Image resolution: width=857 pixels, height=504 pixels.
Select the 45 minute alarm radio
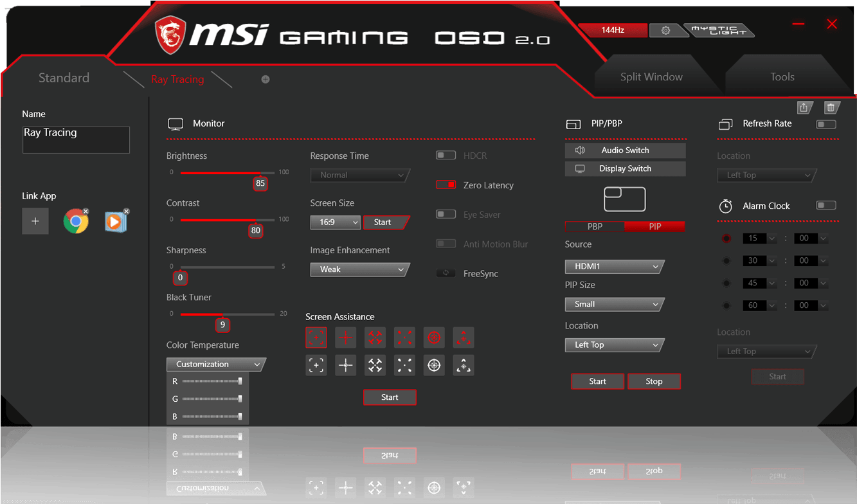[726, 283]
